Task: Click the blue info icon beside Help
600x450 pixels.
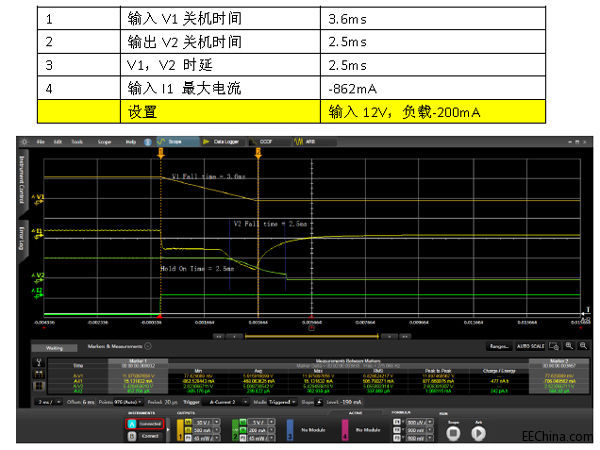Action: (148, 142)
